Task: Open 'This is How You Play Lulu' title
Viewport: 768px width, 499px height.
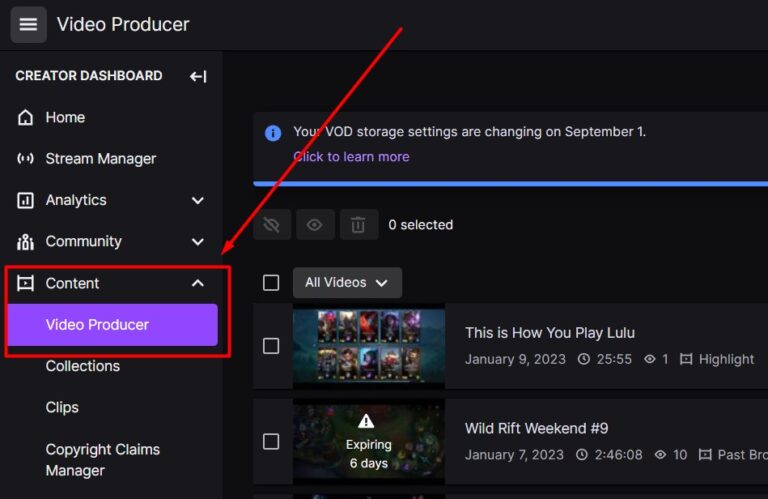Action: tap(550, 333)
